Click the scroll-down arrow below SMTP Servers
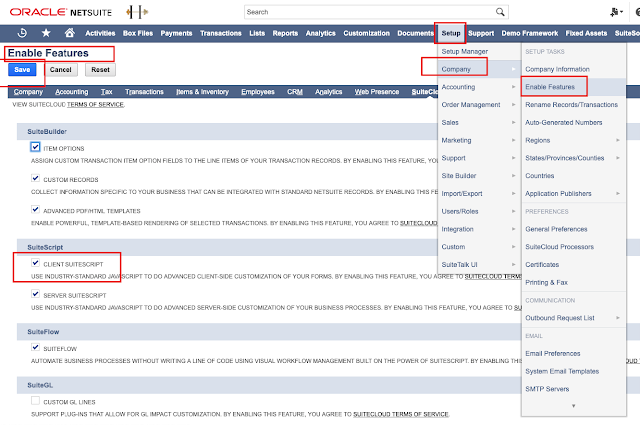The width and height of the screenshot is (640, 425). (573, 406)
